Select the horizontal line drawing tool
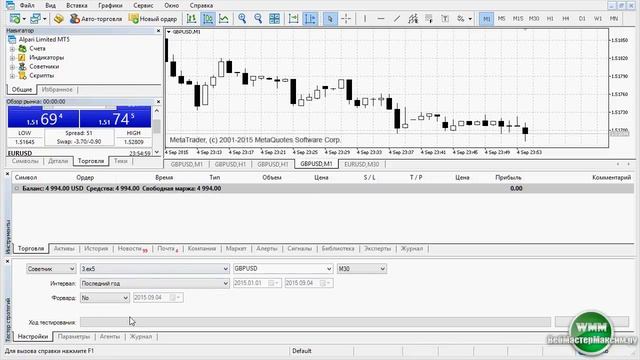640x360 pixels. pyautogui.click(x=380, y=19)
